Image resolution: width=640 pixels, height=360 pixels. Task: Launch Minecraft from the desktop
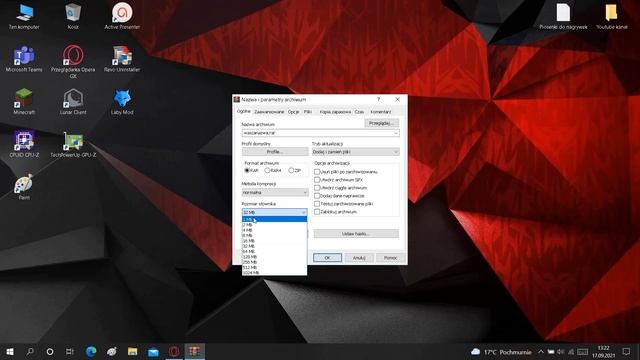tap(24, 102)
